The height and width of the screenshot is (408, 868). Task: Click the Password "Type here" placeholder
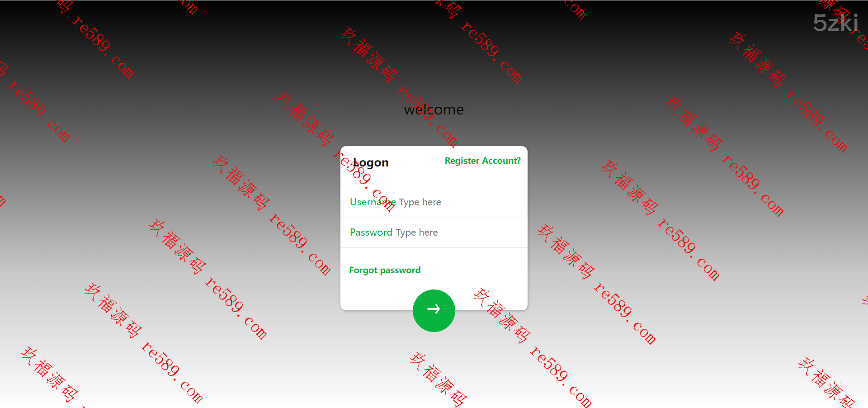417,232
